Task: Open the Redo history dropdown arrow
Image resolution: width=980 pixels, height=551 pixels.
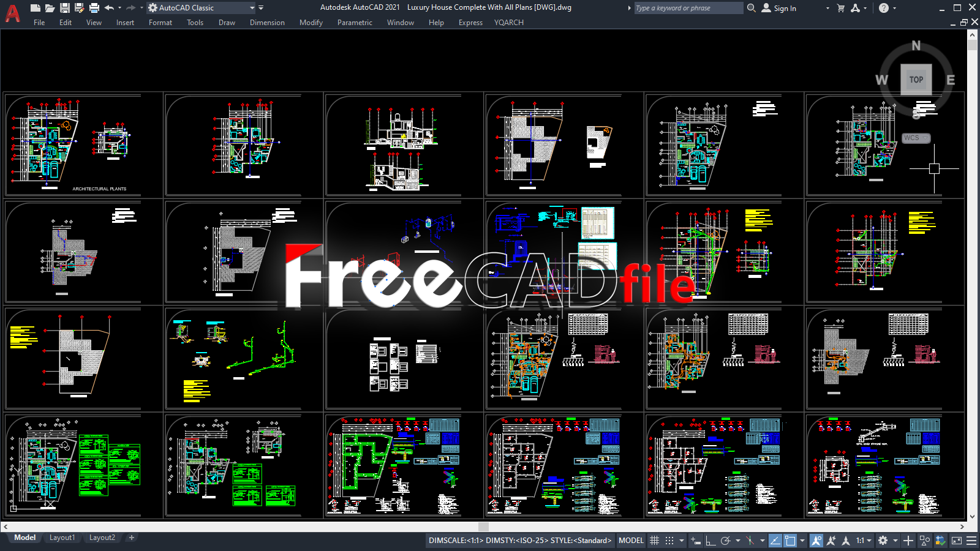Action: (141, 8)
